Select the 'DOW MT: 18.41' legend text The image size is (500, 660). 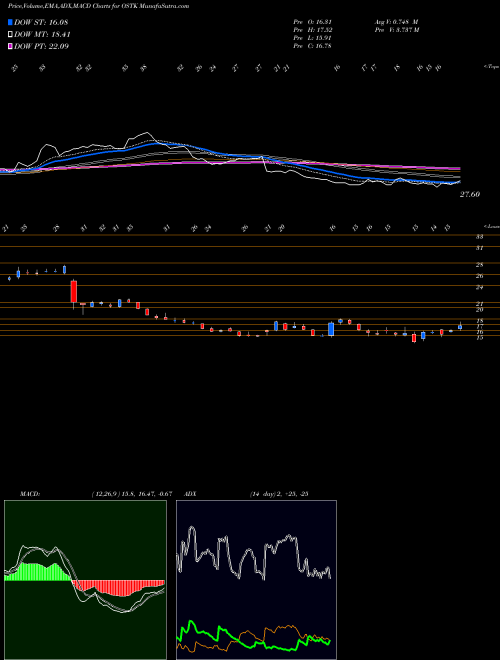coord(42,34)
